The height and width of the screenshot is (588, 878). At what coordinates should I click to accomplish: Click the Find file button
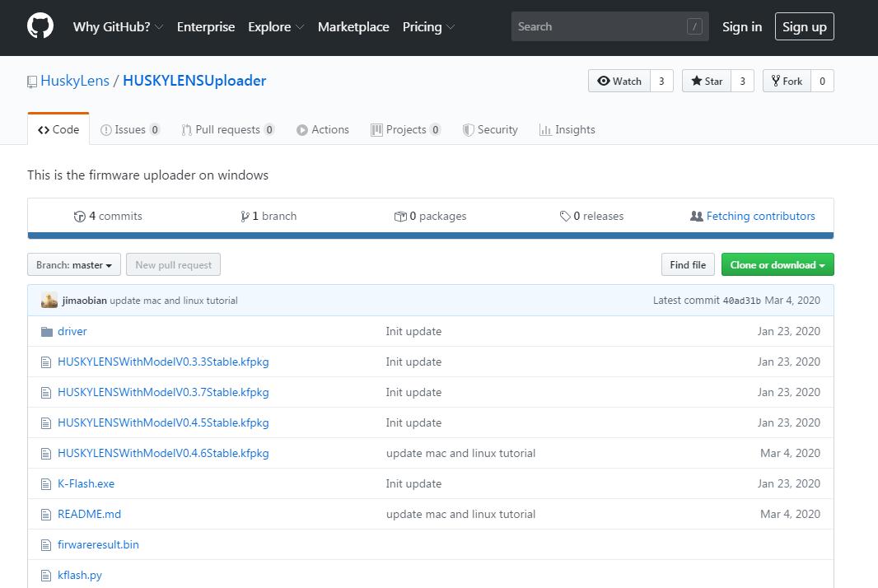(x=688, y=265)
